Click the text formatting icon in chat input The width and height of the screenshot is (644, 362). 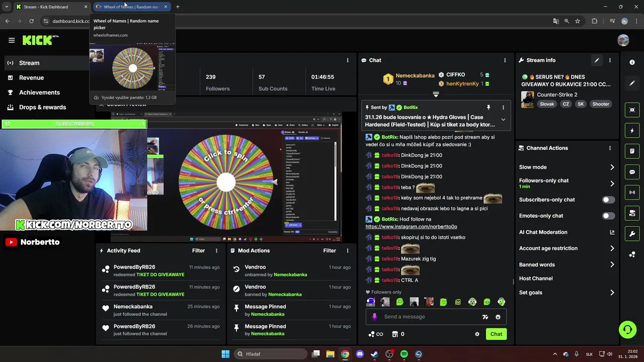485,317
